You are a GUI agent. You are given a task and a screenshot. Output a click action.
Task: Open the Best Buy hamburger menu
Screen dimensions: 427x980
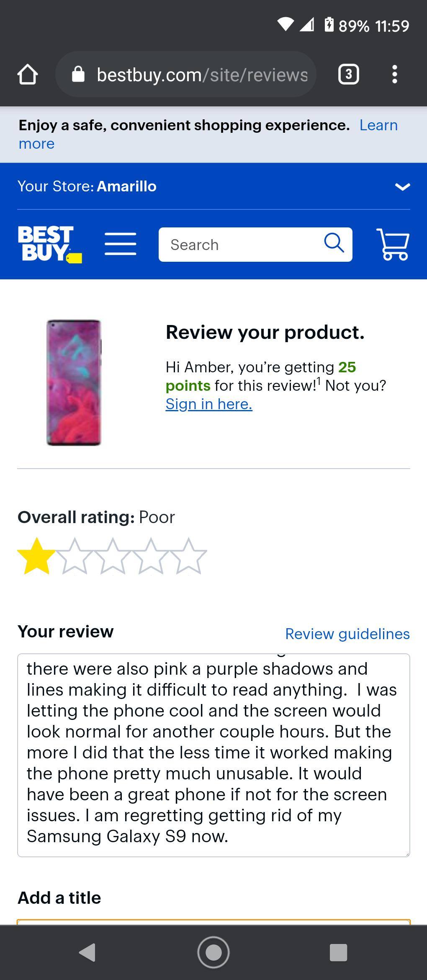tap(121, 245)
